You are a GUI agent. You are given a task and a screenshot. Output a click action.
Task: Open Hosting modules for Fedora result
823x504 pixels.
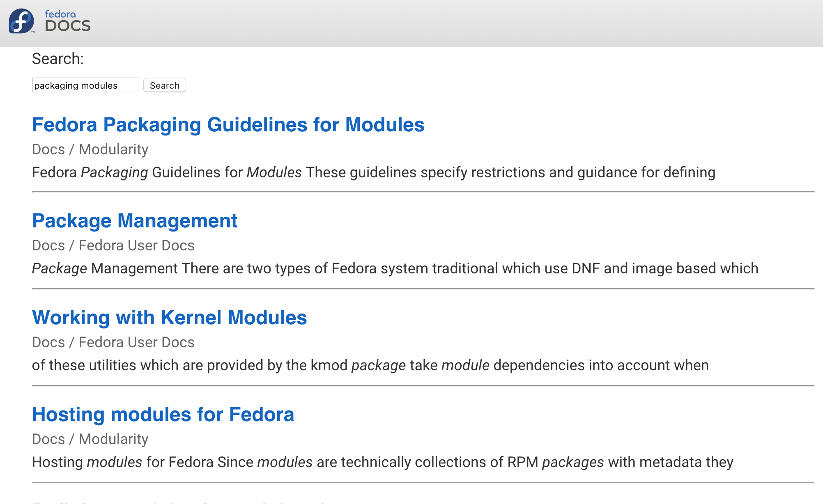(x=163, y=414)
